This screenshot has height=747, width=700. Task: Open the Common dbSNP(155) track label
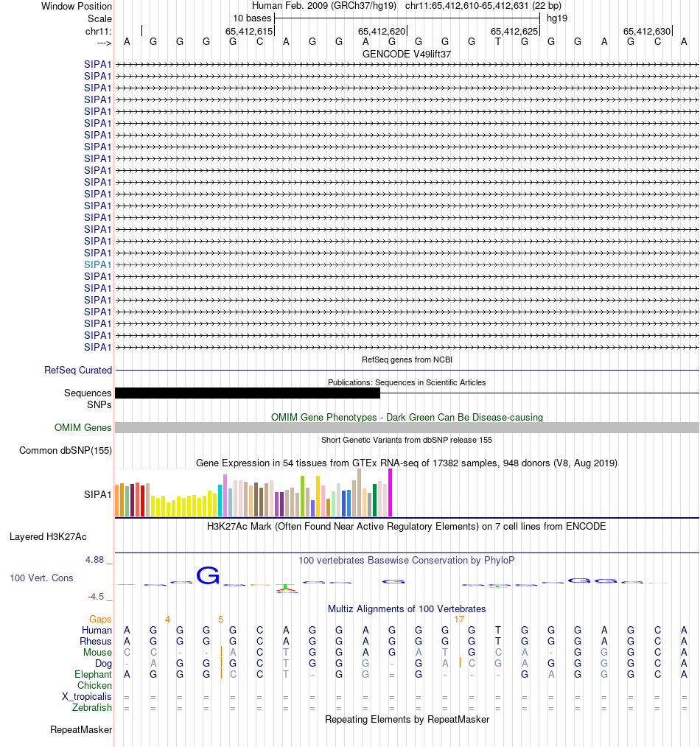[66, 451]
